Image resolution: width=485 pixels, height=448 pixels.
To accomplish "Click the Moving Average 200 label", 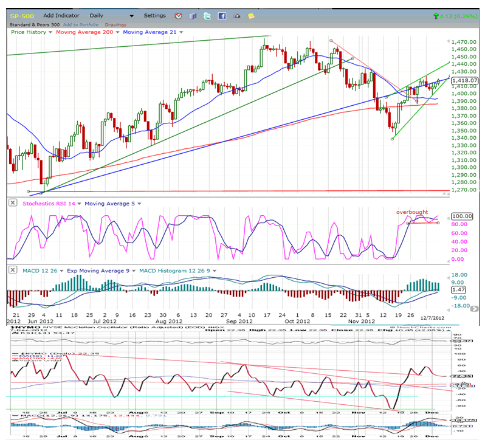I will click(84, 32).
